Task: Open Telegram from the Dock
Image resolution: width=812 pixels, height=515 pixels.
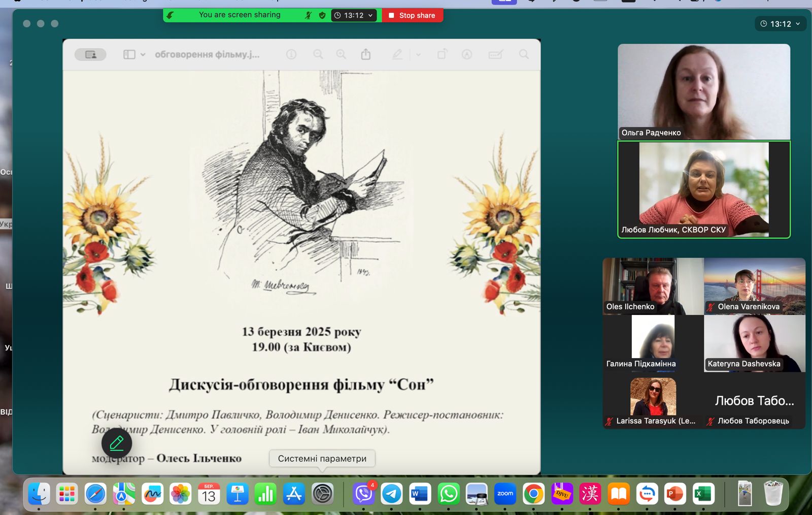Action: tap(392, 494)
